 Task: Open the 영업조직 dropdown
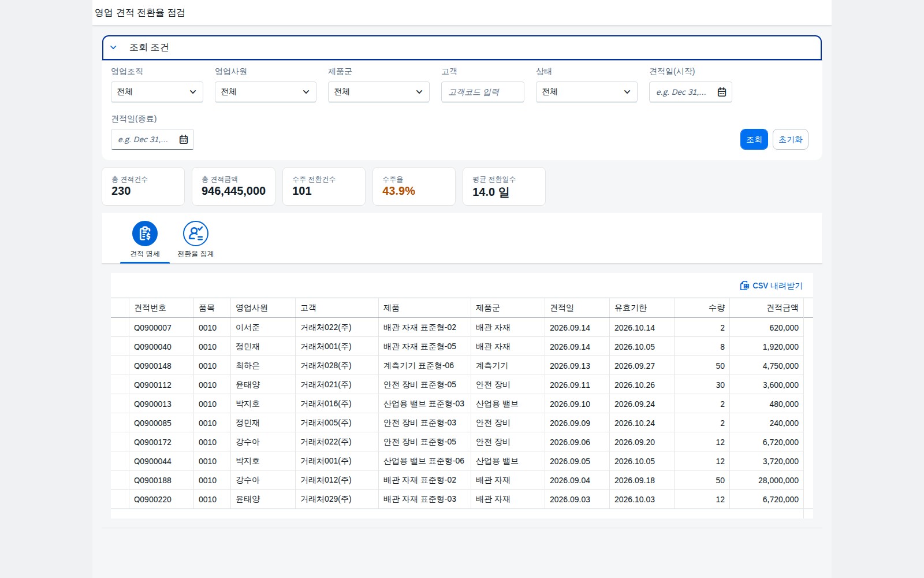[x=157, y=92]
